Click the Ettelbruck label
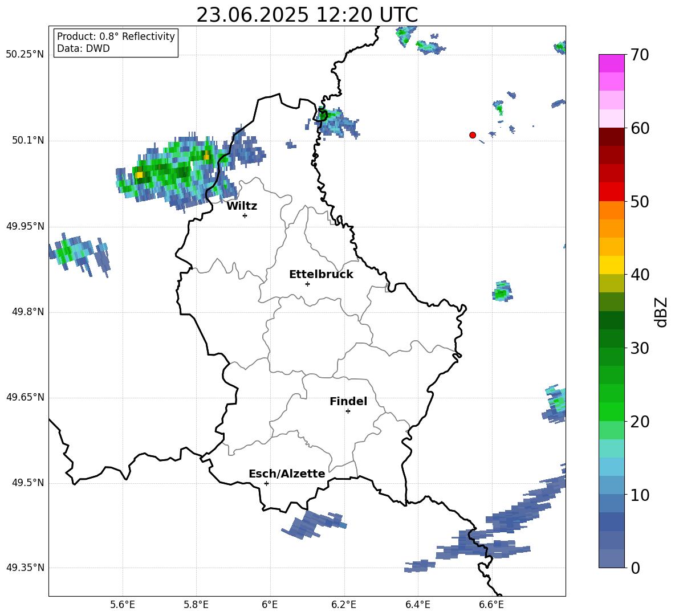The width and height of the screenshot is (675, 616). click(x=321, y=275)
